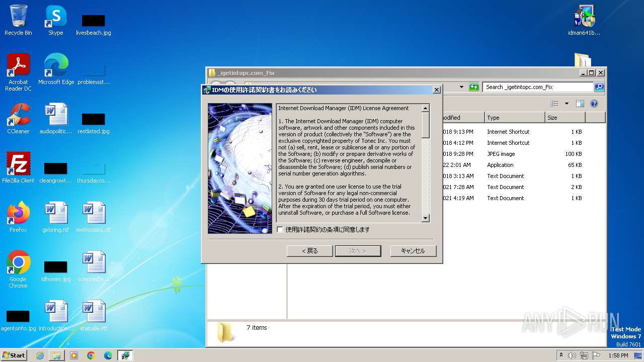The image size is (644, 362).
Task: Open Edge from the taskbar
Action: click(108, 355)
